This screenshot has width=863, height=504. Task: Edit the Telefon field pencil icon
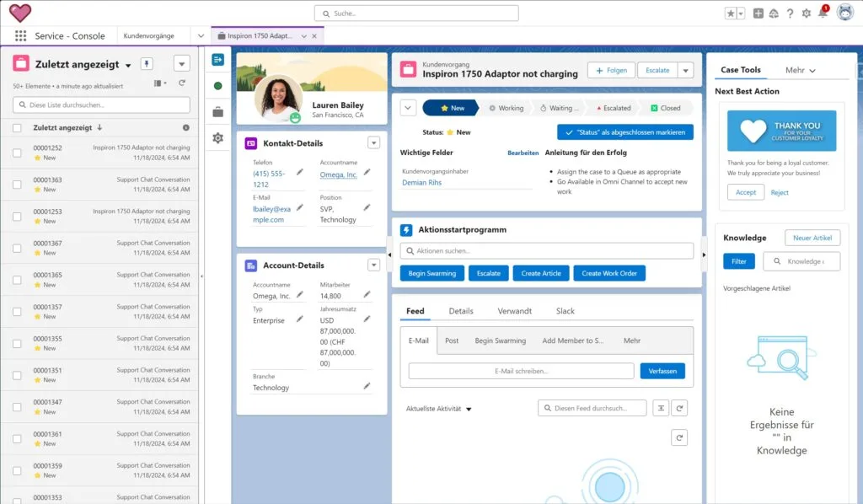[299, 172]
